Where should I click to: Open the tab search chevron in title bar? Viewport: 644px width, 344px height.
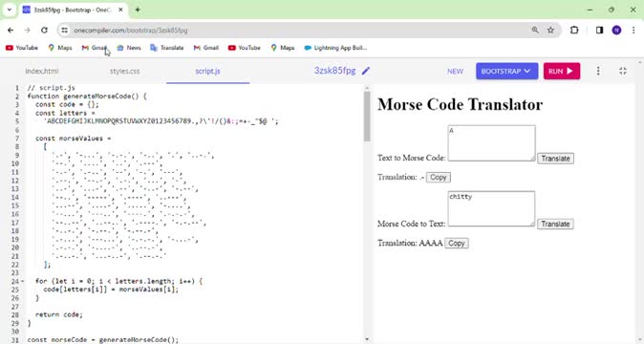coord(10,10)
